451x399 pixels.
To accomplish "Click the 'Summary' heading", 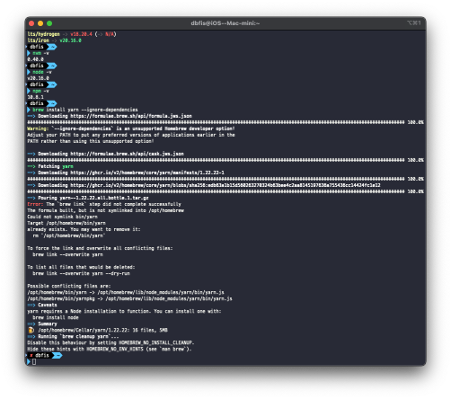I will (x=47, y=324).
